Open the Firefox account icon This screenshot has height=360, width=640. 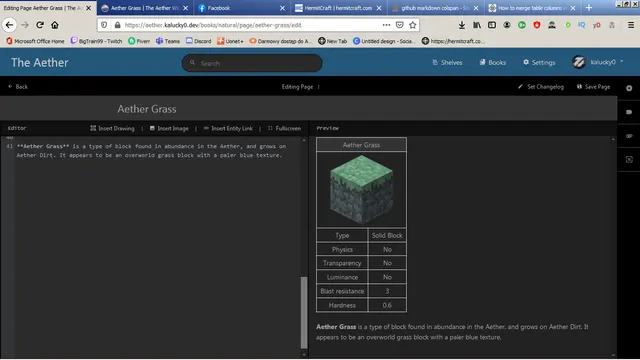507,25
